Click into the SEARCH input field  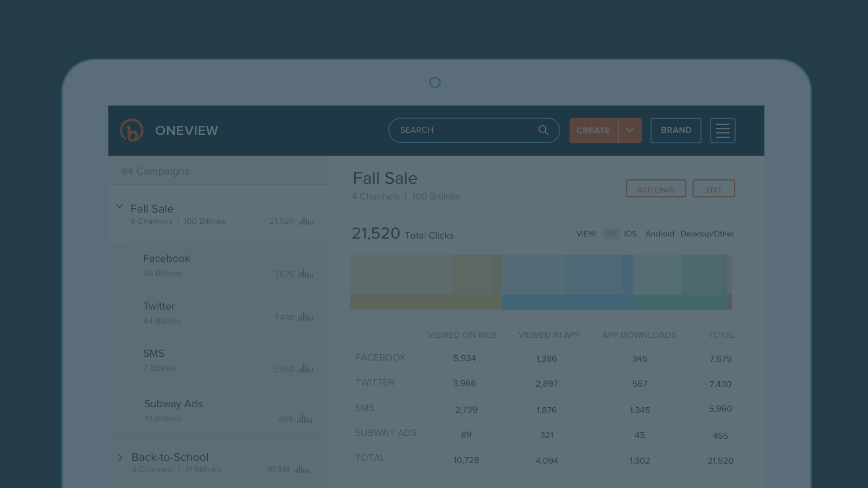pos(474,130)
